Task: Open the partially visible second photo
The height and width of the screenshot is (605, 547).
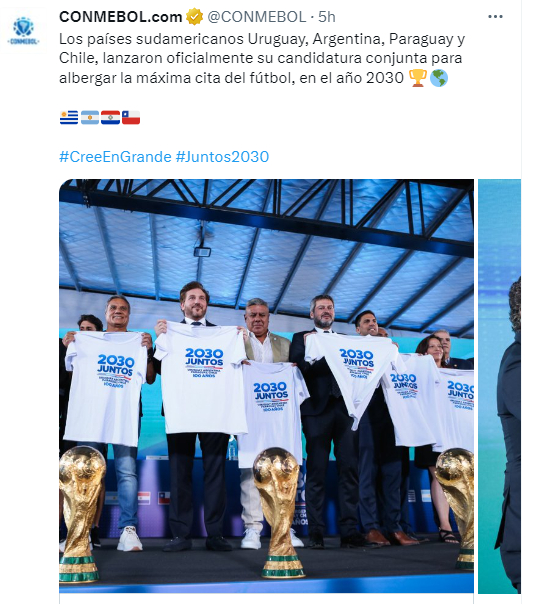Action: pyautogui.click(x=499, y=386)
